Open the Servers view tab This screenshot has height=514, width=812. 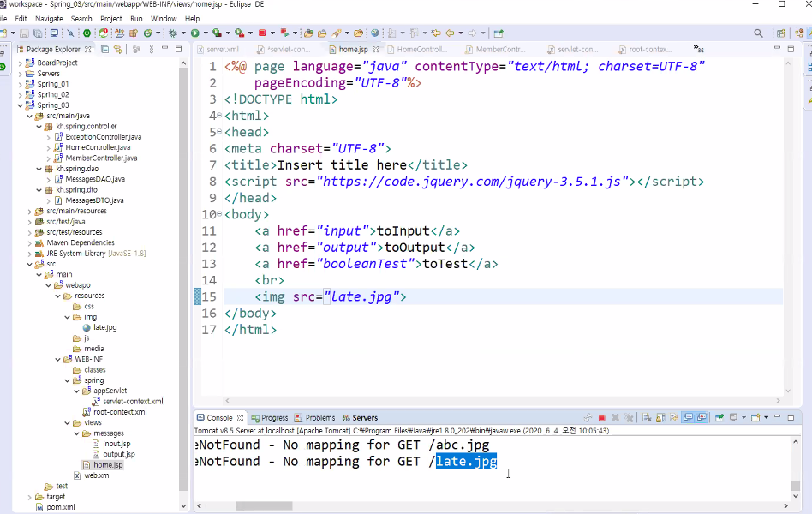pyautogui.click(x=360, y=418)
